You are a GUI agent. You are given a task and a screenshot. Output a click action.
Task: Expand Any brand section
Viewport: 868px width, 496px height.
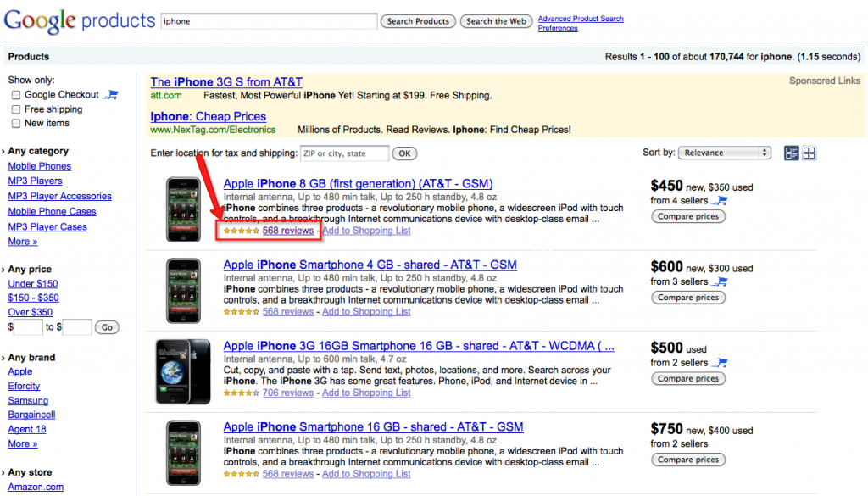coord(28,358)
